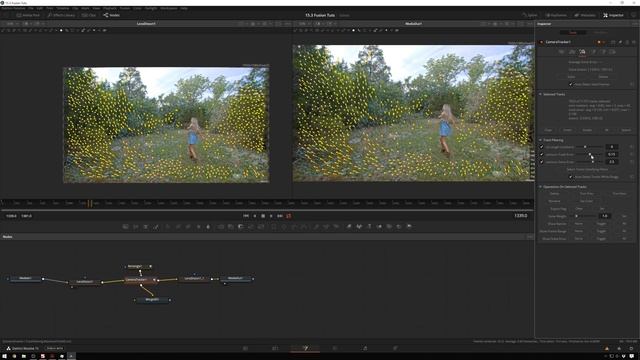Add a Polygon mask from toolbar
This screenshot has height=360, width=640.
[293, 227]
